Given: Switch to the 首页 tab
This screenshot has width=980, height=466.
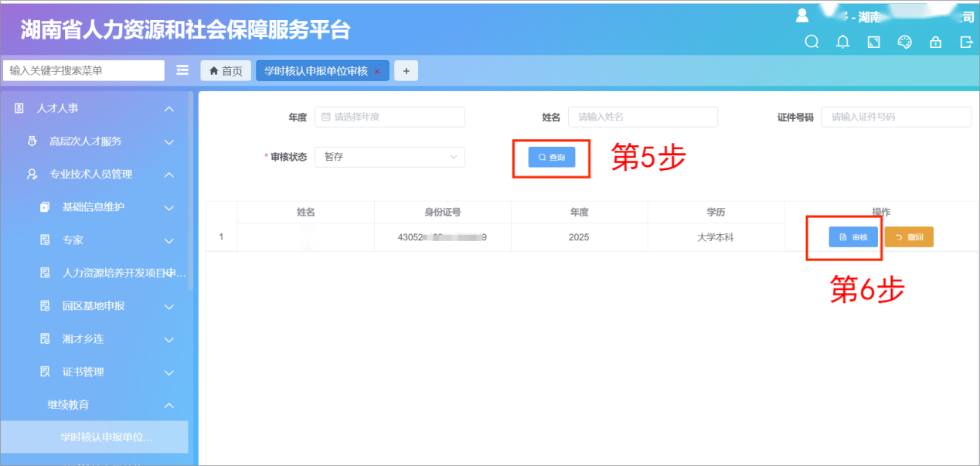Looking at the screenshot, I should pos(226,71).
